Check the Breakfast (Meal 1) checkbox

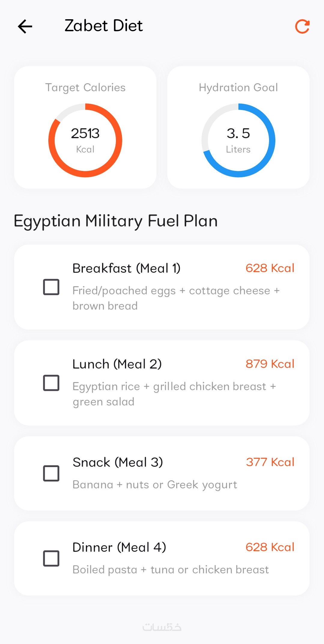coord(51,287)
